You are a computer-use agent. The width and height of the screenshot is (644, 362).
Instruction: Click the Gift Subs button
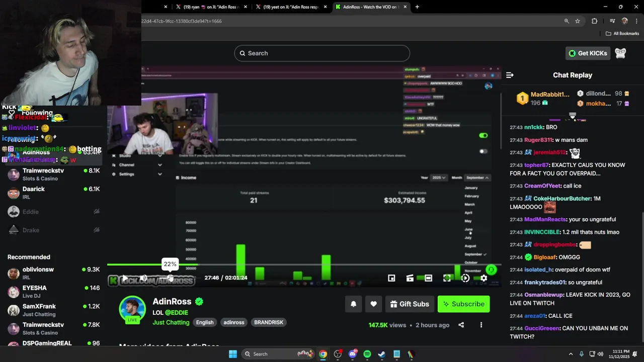point(410,304)
